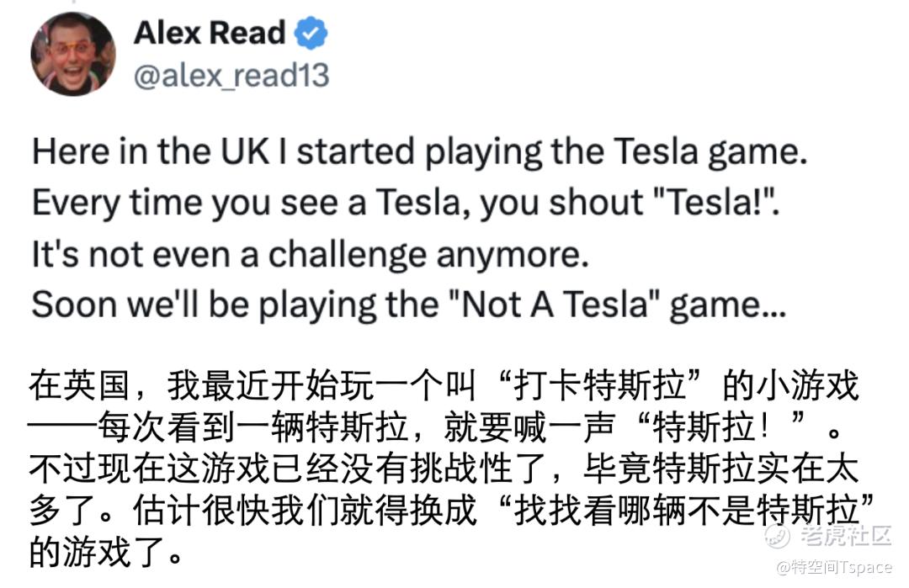
Task: Click the line starting "Soon we'll be playing"
Action: (407, 305)
